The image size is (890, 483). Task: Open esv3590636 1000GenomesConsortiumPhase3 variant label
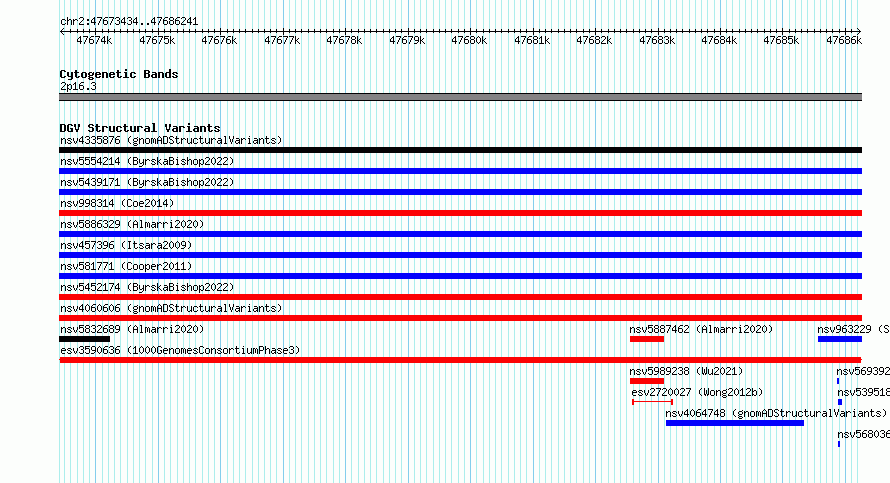point(180,350)
